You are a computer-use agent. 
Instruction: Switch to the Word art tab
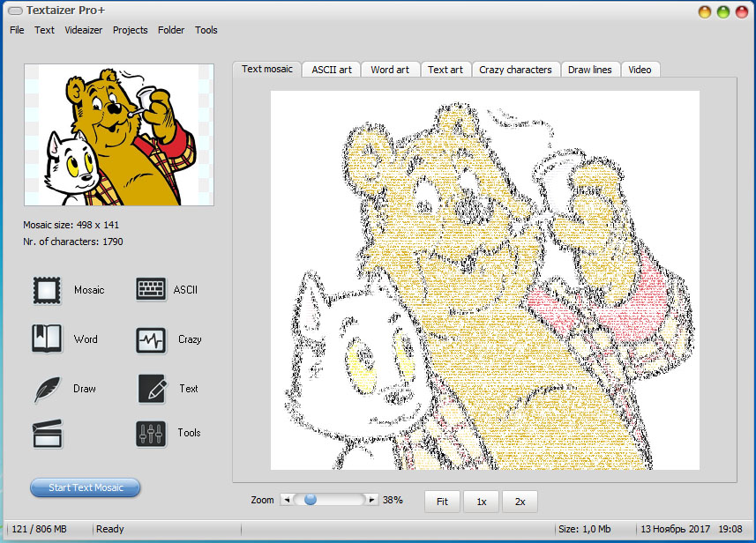[390, 70]
